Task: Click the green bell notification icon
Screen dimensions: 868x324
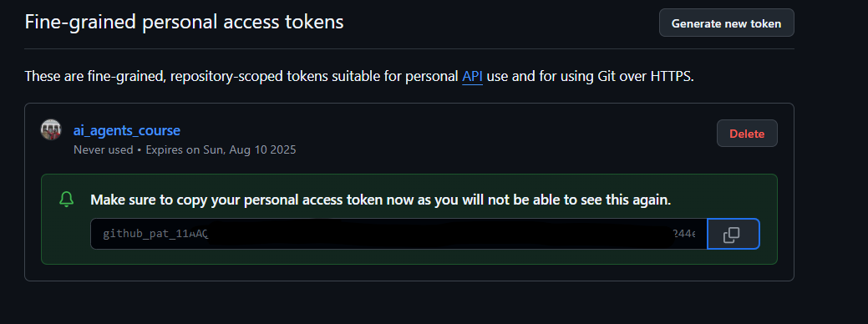Action: click(67, 200)
